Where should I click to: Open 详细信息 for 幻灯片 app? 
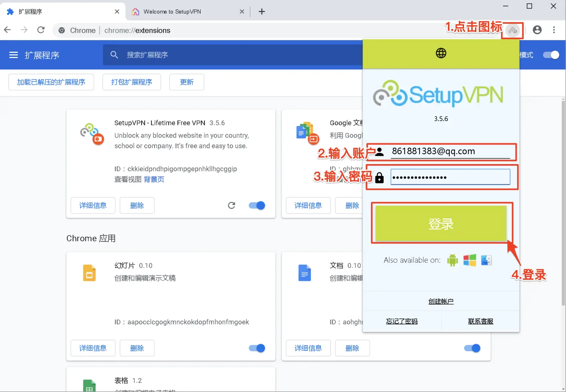pyautogui.click(x=93, y=348)
